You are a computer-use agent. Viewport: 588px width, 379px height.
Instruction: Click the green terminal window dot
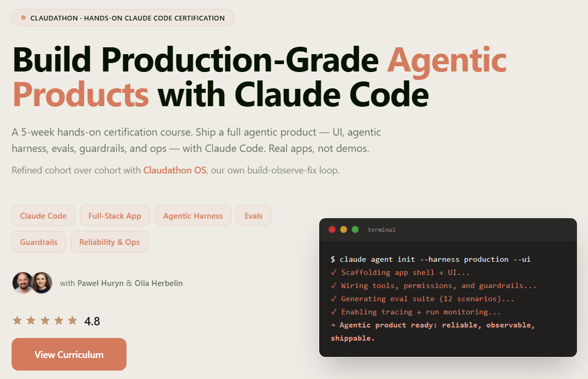(x=355, y=230)
